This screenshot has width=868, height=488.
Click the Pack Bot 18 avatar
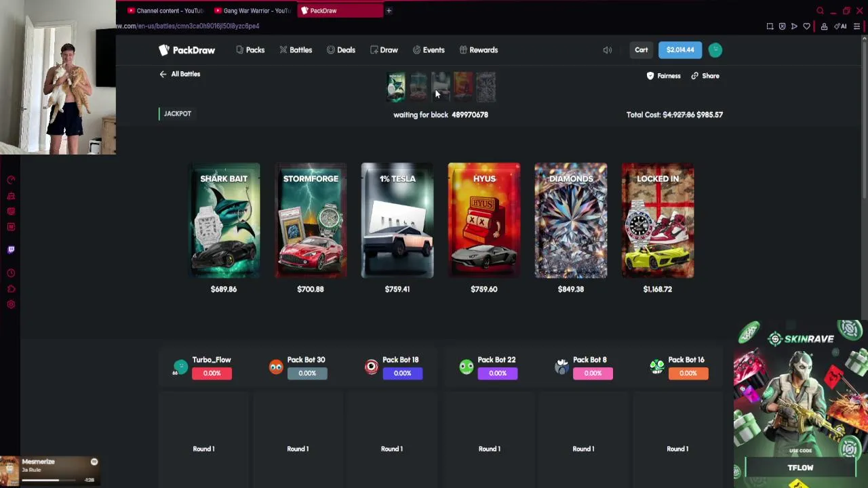tap(371, 367)
